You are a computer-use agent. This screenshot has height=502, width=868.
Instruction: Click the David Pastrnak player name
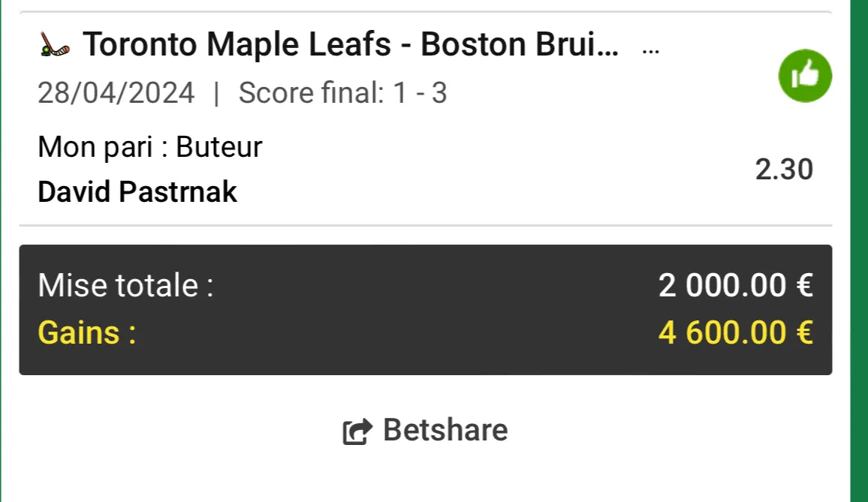coord(137,192)
